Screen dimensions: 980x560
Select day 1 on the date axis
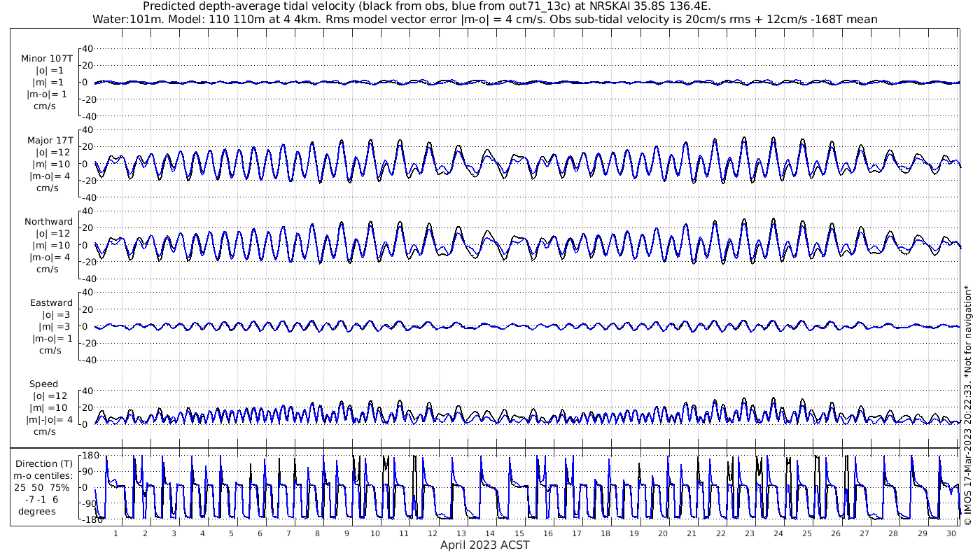(x=116, y=533)
